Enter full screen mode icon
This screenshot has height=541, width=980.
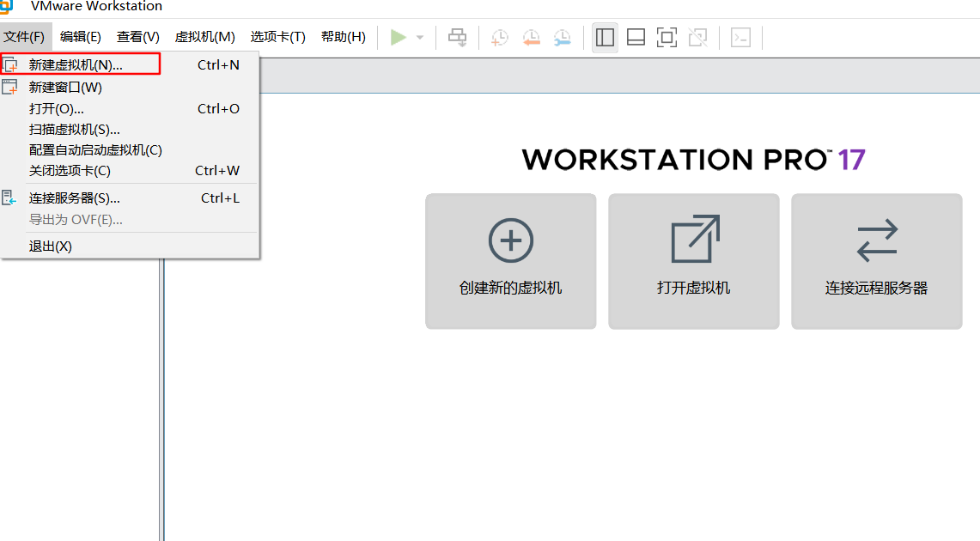coord(667,38)
